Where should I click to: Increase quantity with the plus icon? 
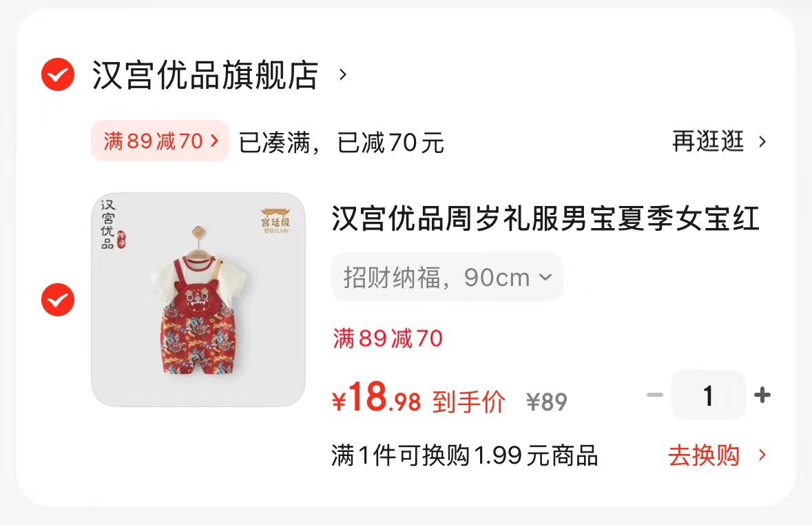click(762, 395)
